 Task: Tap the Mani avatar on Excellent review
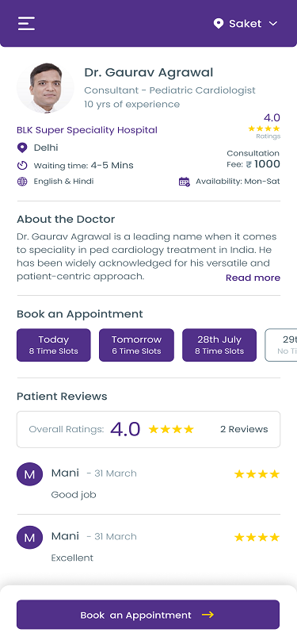[x=29, y=538]
